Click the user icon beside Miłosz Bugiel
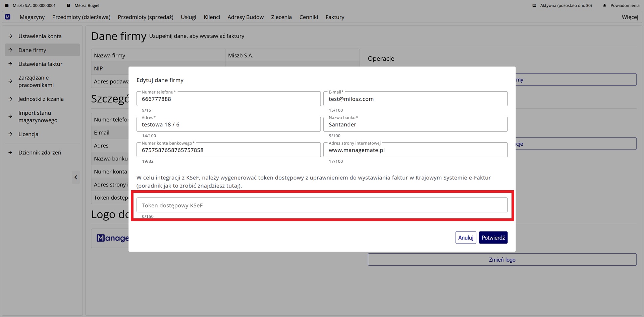This screenshot has height=317, width=644. coord(68,5)
